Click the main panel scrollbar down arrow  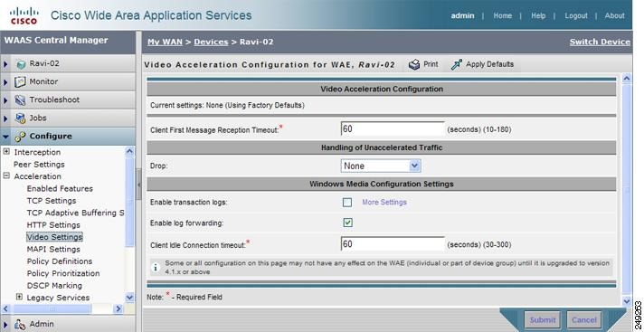627,300
